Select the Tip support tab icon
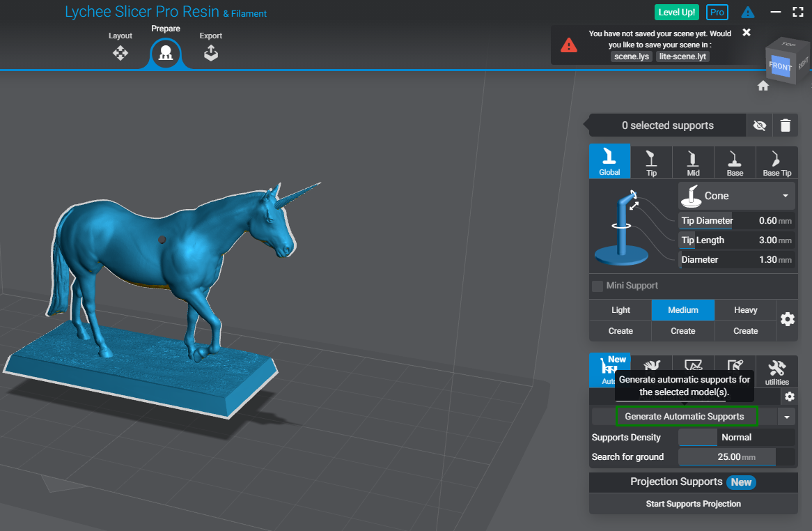 (651, 162)
